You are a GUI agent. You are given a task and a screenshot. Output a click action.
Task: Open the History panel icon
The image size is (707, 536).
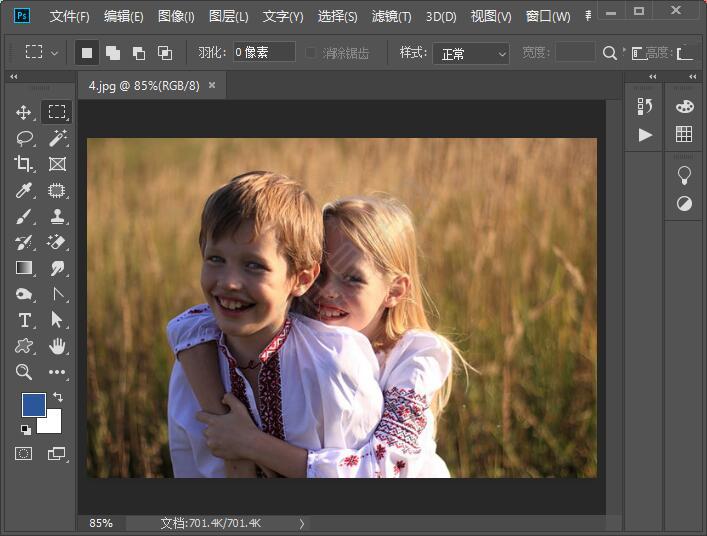(x=645, y=106)
